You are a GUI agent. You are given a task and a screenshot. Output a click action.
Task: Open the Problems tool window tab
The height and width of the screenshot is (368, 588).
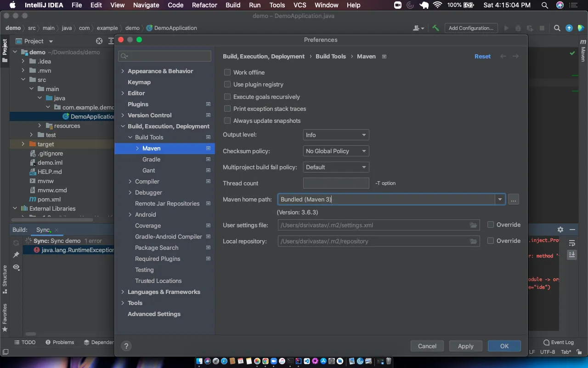[x=60, y=342]
